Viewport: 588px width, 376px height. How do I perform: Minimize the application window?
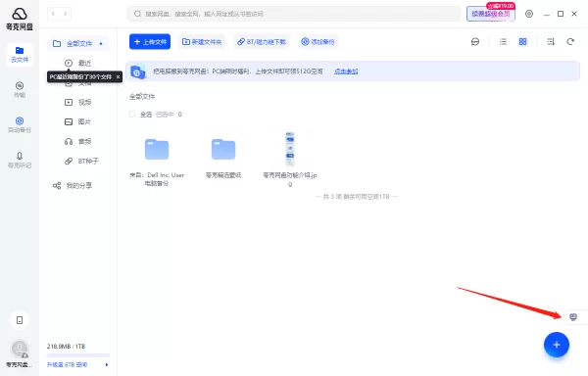click(x=547, y=15)
